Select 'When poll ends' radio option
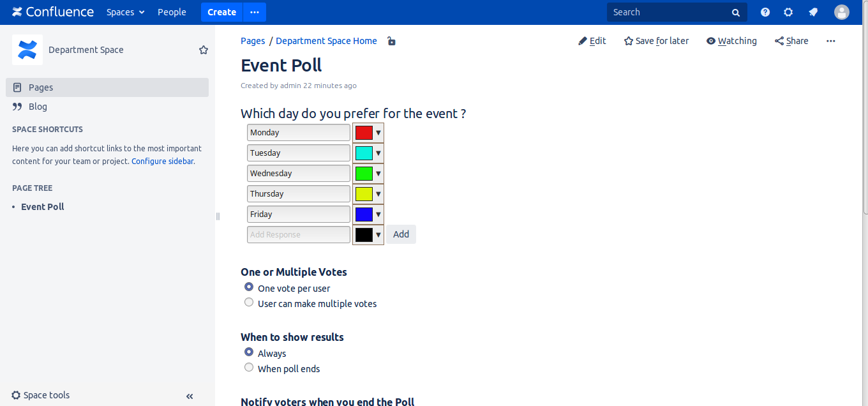Viewport: 868px width, 406px height. click(249, 368)
